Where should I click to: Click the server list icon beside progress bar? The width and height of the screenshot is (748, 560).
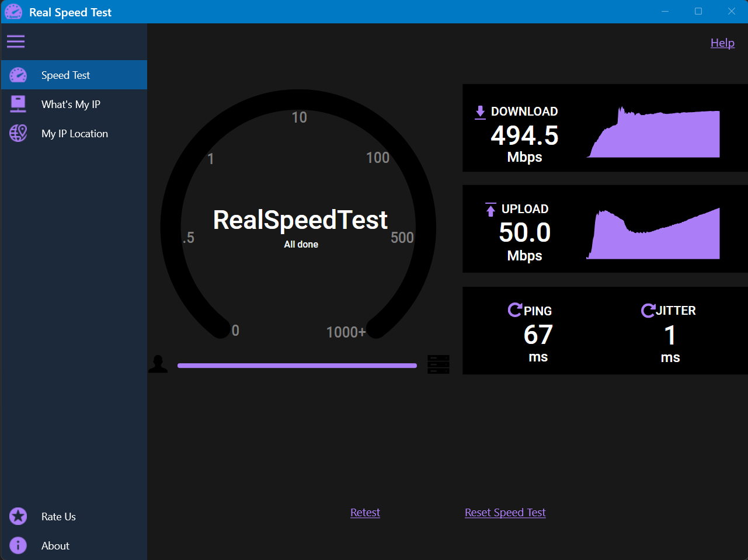(438, 364)
